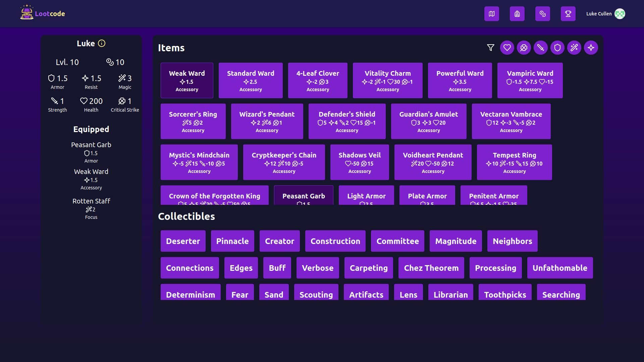Click equipped Peasant Garb entry

[x=91, y=152]
